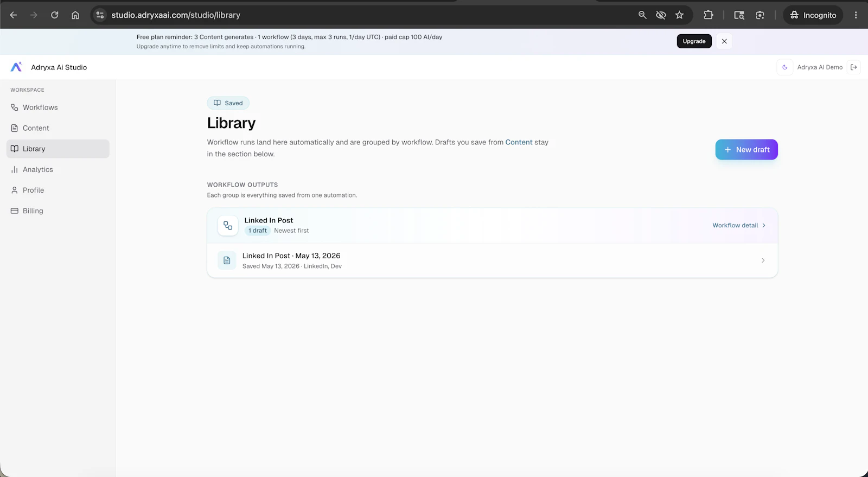This screenshot has width=868, height=477.
Task: Click the Newest first sort label
Action: 291,231
